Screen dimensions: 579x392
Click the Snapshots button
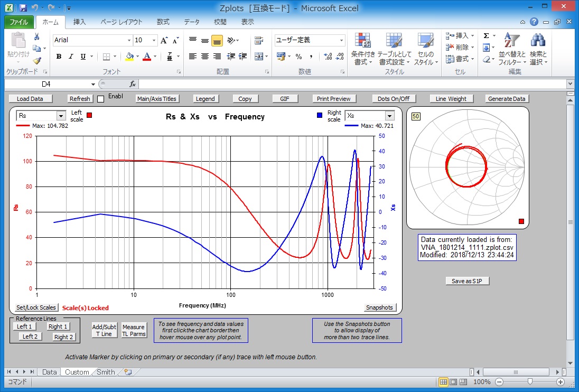click(380, 307)
